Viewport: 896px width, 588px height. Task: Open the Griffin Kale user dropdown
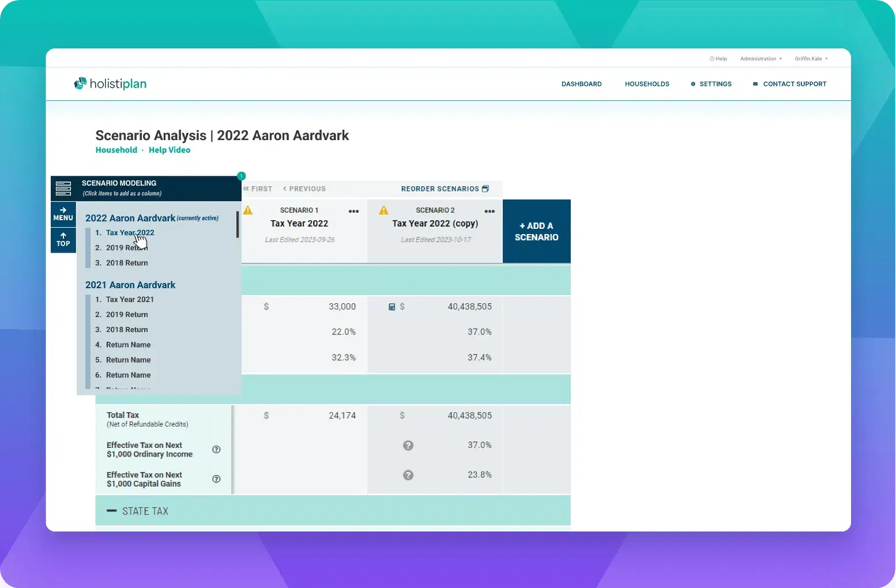(x=811, y=59)
